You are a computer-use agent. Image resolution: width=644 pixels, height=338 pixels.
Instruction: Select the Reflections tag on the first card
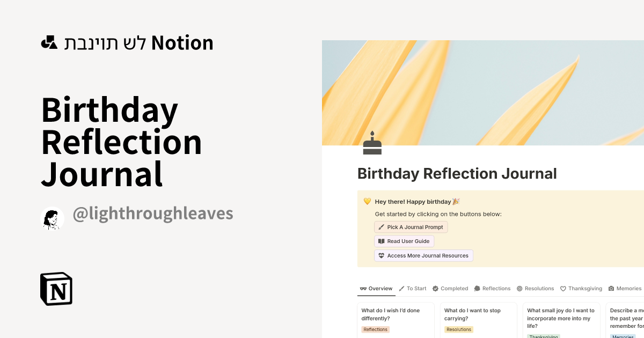tap(375, 329)
